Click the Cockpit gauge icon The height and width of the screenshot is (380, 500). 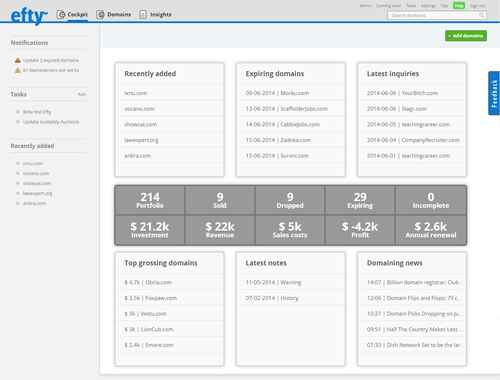coord(61,14)
